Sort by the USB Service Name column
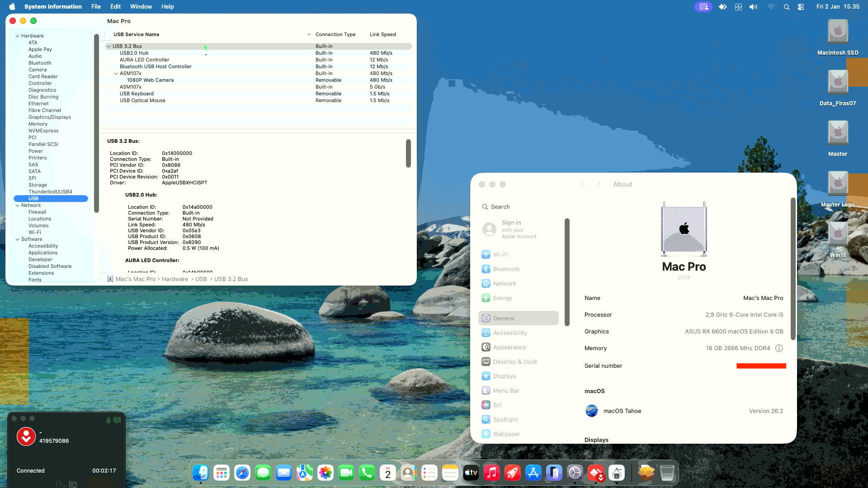868x488 pixels. point(136,34)
